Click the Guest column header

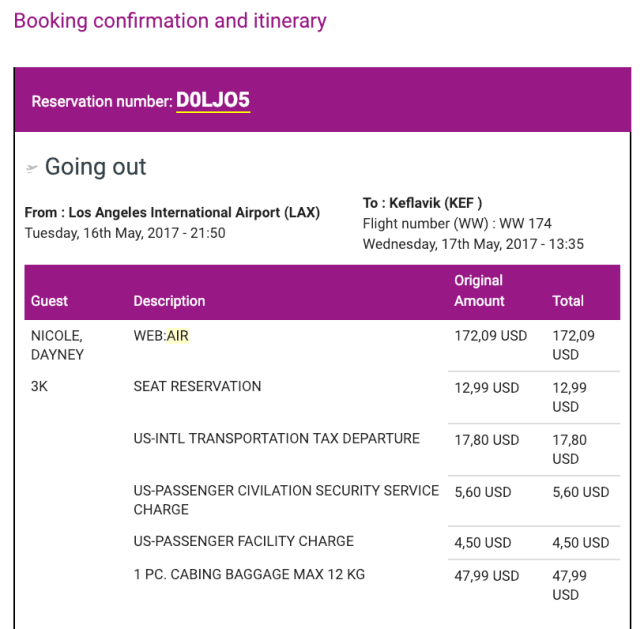50,301
